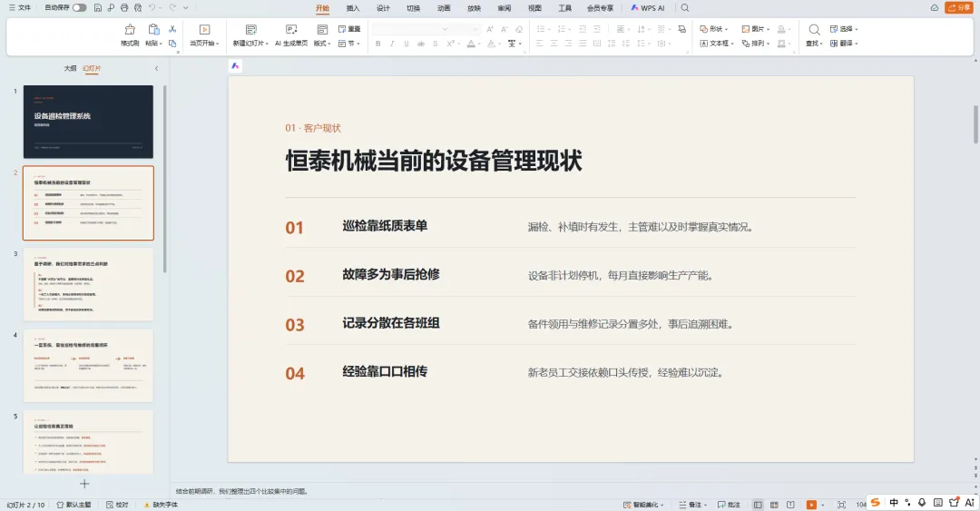Open the 智能美化 smart beautify dropdown
The image size is (980, 511).
(643, 505)
